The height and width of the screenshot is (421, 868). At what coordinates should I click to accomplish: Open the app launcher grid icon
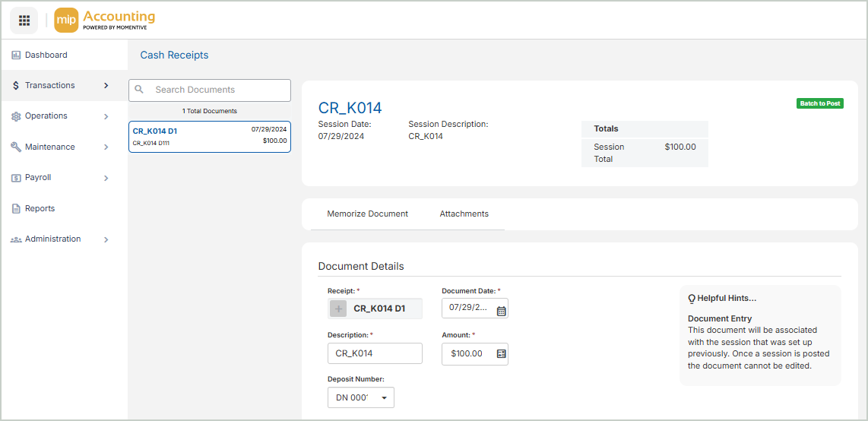click(x=24, y=21)
